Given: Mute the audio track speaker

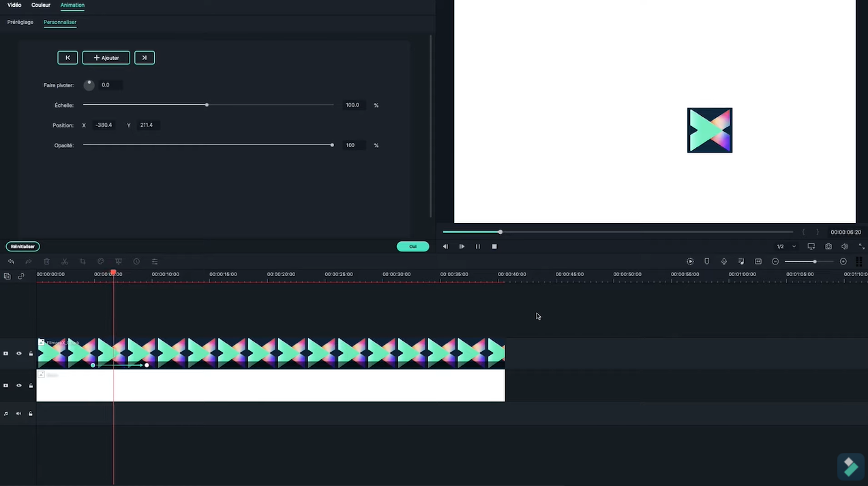Looking at the screenshot, I should pos(19,414).
